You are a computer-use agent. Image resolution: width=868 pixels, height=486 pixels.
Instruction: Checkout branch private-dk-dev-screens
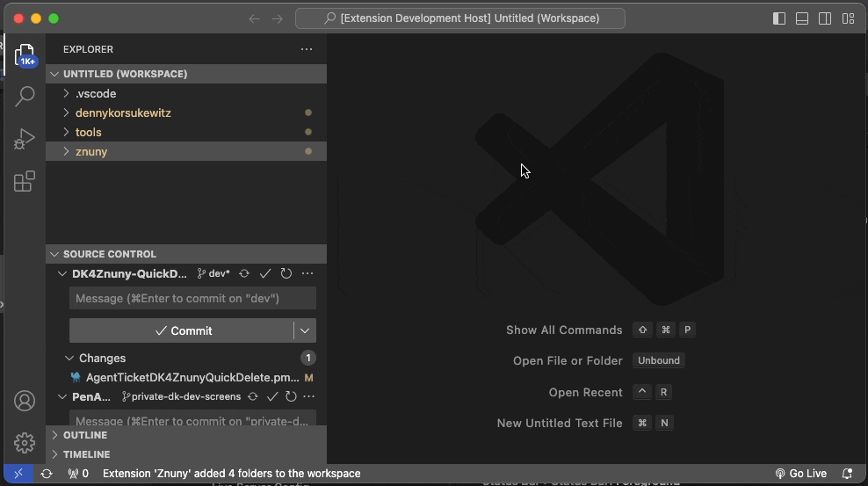(182, 397)
